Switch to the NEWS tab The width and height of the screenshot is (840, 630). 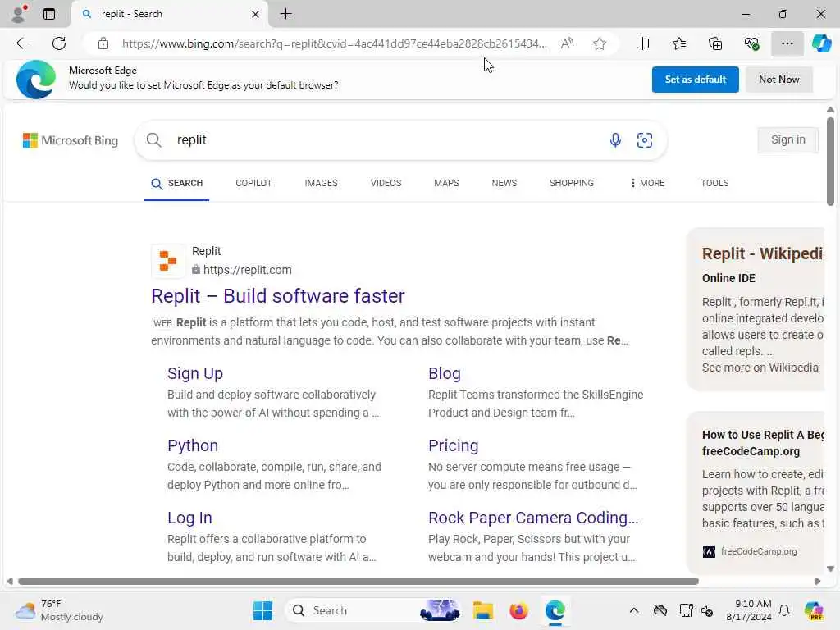[x=504, y=183]
